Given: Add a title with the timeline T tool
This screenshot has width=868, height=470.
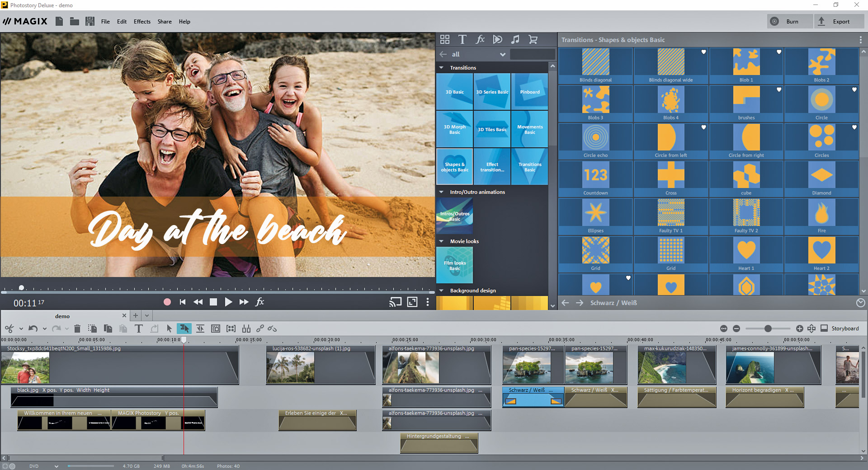Looking at the screenshot, I should click(x=139, y=329).
